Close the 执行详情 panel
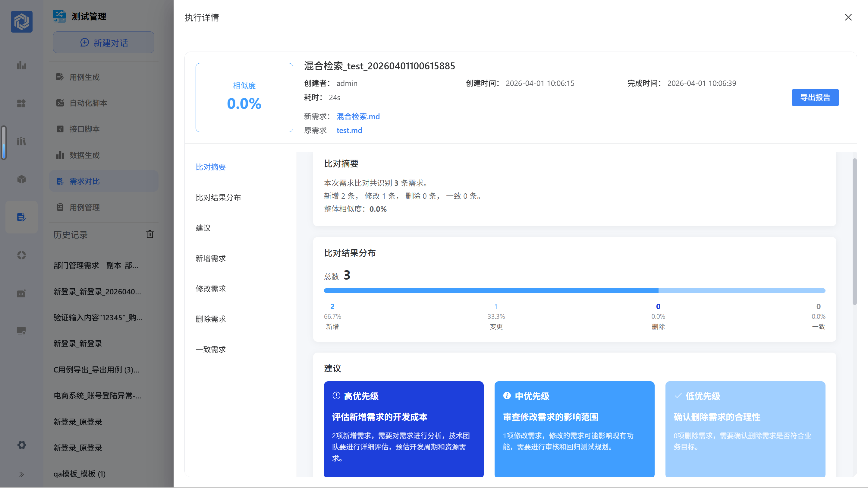Screen dimensions: 868x488 848,17
